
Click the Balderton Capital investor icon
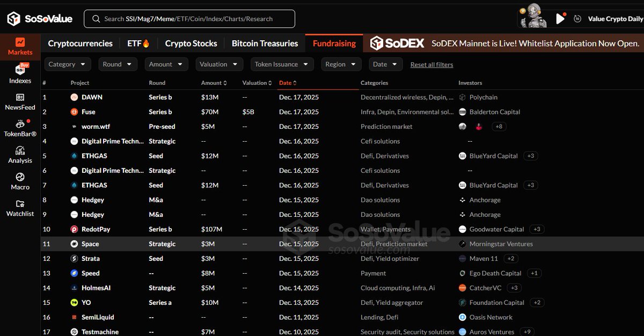[463, 112]
